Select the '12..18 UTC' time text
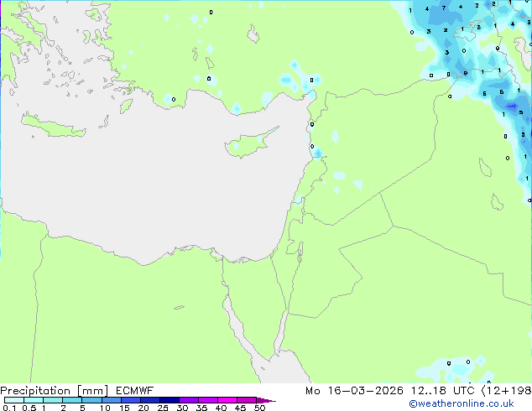532x411 pixels. click(x=442, y=391)
